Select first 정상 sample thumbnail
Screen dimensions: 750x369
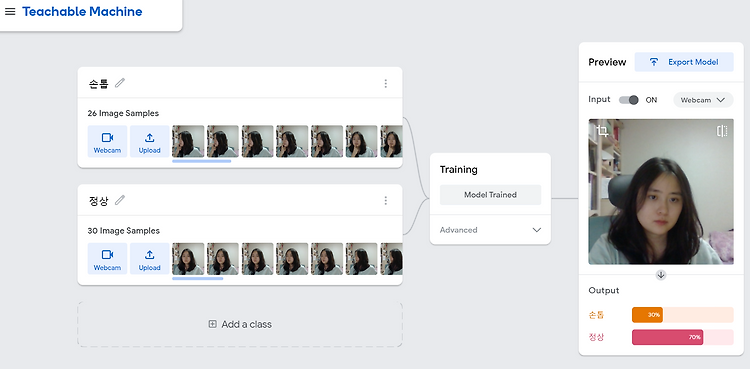coord(188,259)
